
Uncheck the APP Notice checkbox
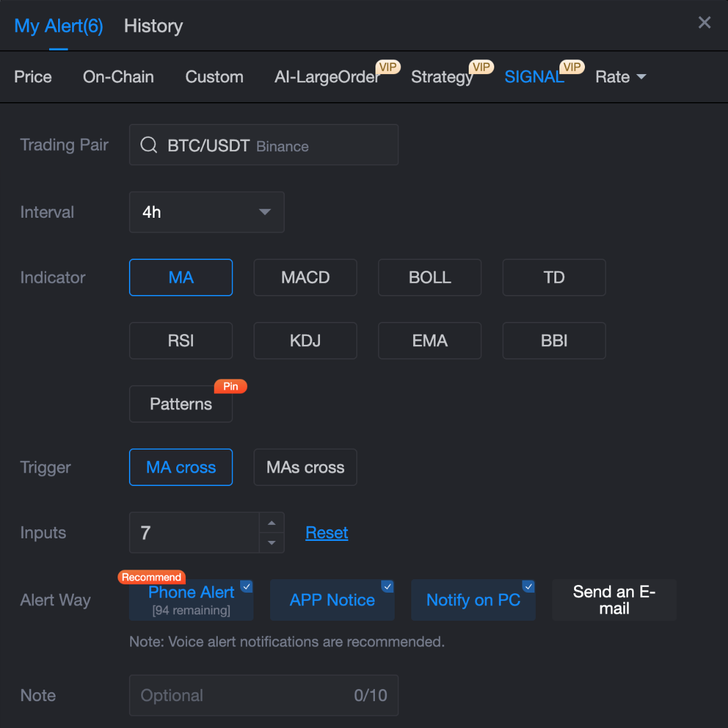[387, 586]
